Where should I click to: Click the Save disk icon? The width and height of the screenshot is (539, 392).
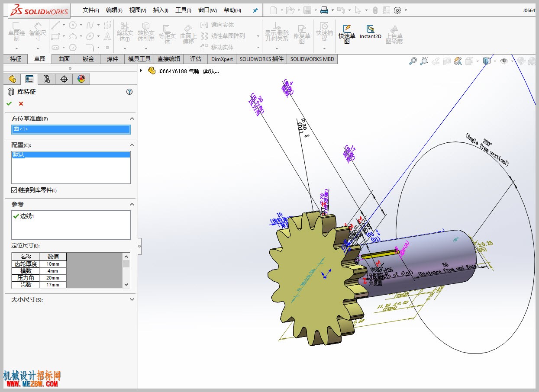[x=307, y=10]
